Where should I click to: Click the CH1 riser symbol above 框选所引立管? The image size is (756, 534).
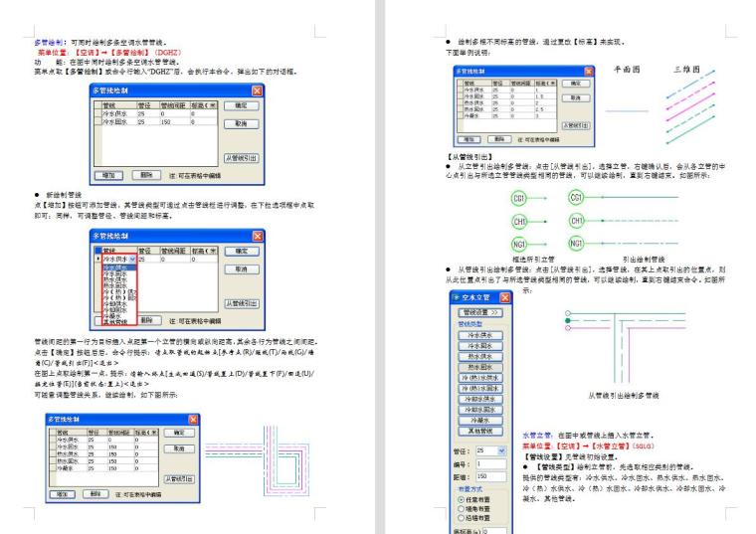tap(518, 220)
